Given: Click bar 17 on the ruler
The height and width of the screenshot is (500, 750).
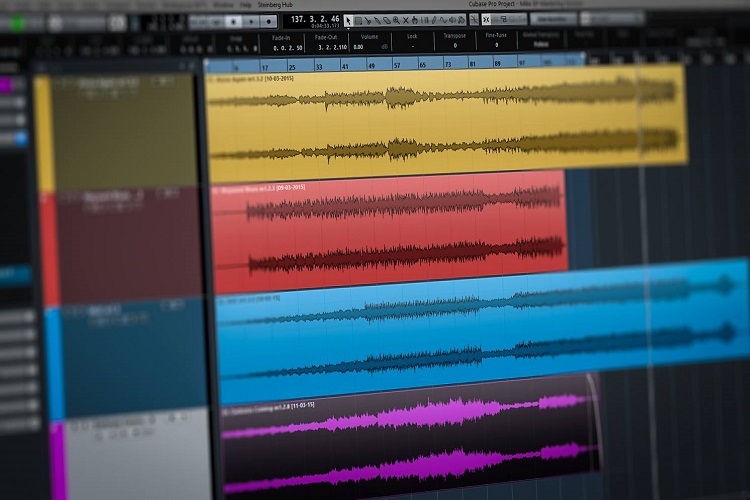Looking at the screenshot, I should [x=265, y=67].
